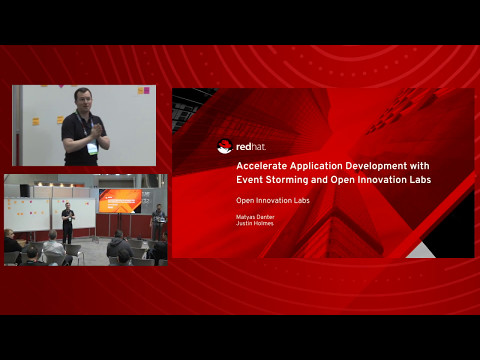This screenshot has height=360, width=480.
Task: Click the title line 'Accelerate Application Development with'
Action: pos(333,166)
